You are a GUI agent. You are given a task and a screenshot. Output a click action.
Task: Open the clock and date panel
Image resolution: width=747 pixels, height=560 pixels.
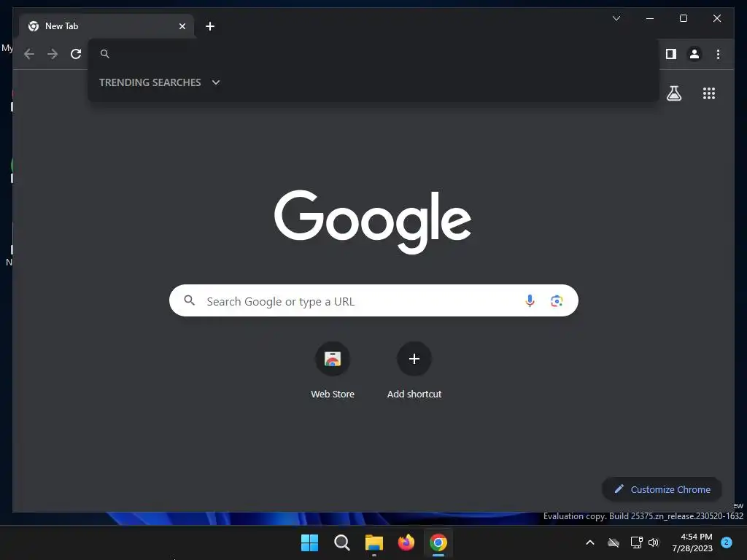[692, 542]
